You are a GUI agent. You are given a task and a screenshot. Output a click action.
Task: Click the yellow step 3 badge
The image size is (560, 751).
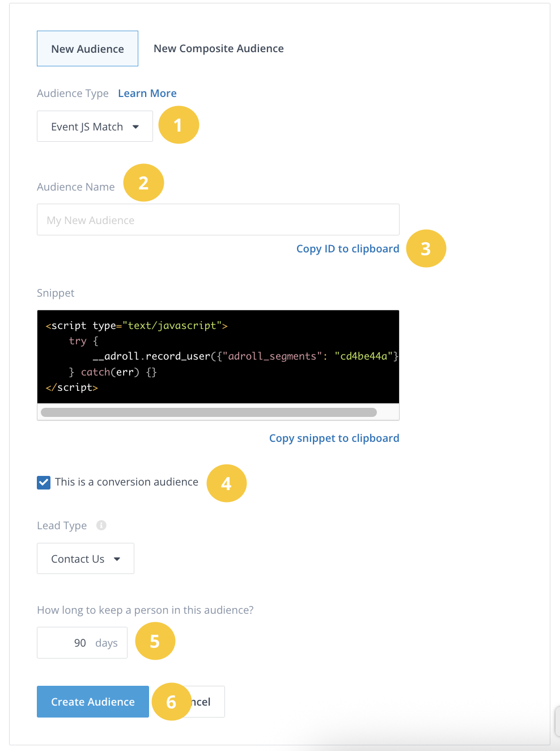click(426, 248)
